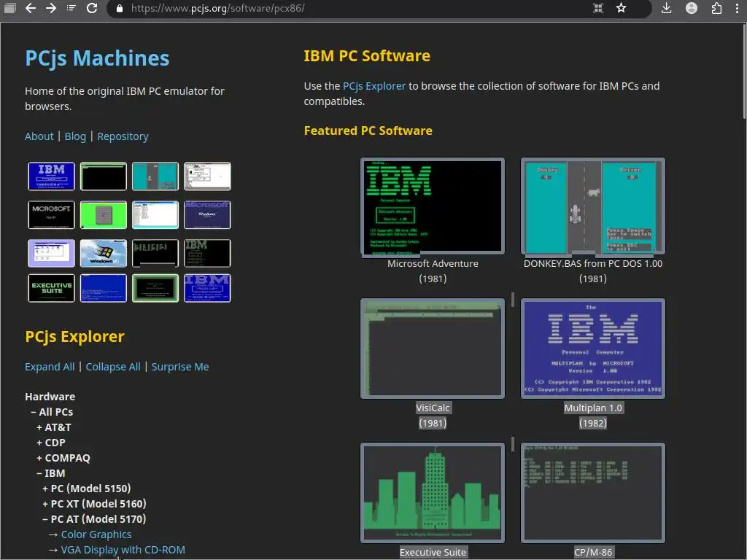This screenshot has width=747, height=560.
Task: Collapse PC AT (Model 5170) node
Action: [x=94, y=519]
